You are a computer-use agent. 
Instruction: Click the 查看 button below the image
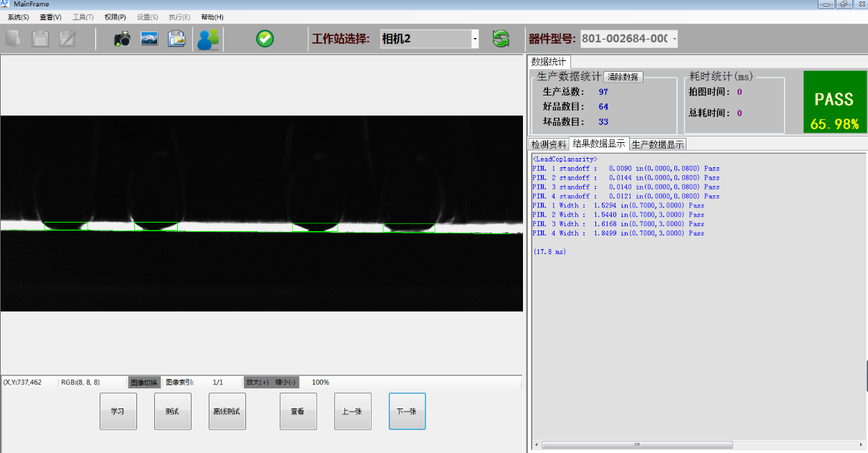tap(298, 411)
